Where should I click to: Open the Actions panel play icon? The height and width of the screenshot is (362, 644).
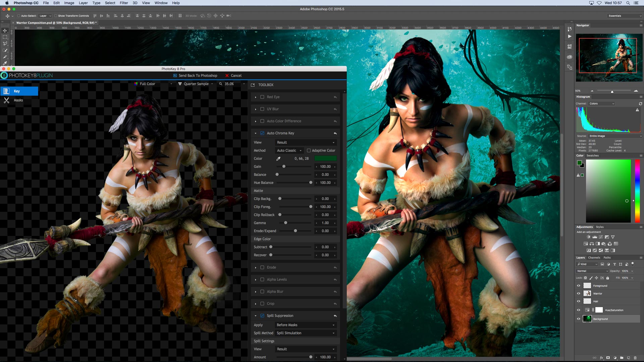pyautogui.click(x=570, y=36)
